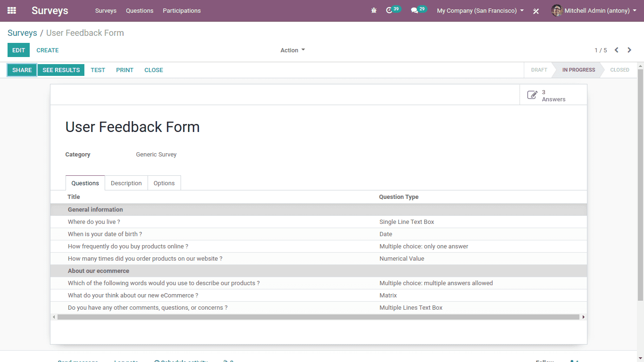Switch to the Options tab
644x362 pixels.
(x=164, y=183)
